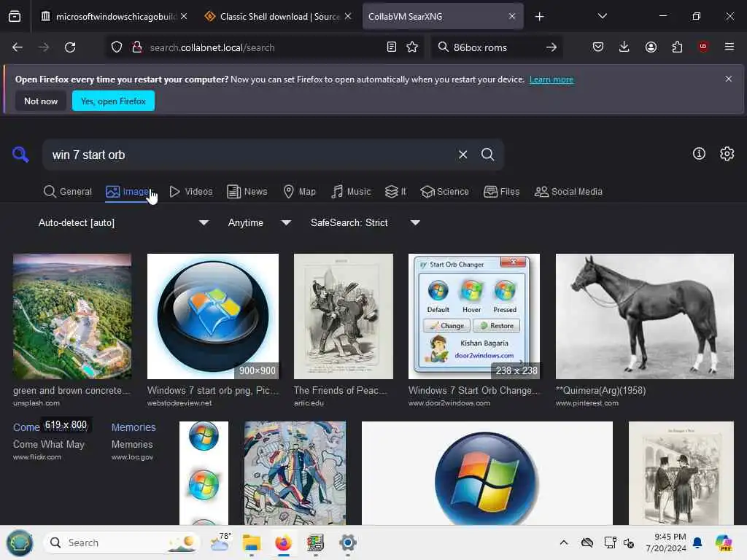Open the large Windows orb image result
This screenshot has height=560, width=747.
487,472
